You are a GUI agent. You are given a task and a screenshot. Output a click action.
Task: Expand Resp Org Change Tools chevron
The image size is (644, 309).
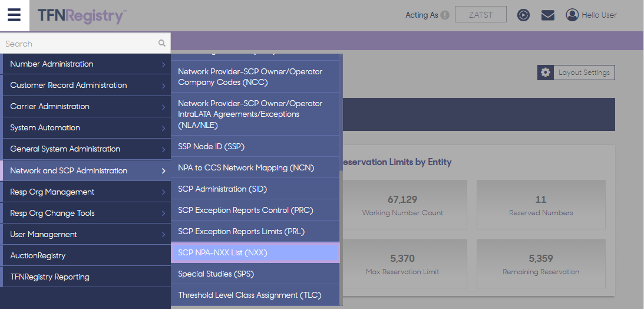(x=163, y=213)
